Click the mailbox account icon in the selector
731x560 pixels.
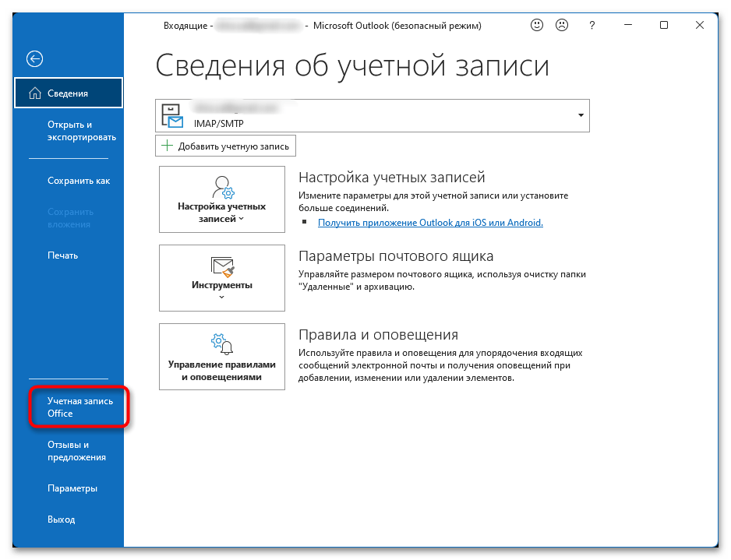(x=172, y=115)
